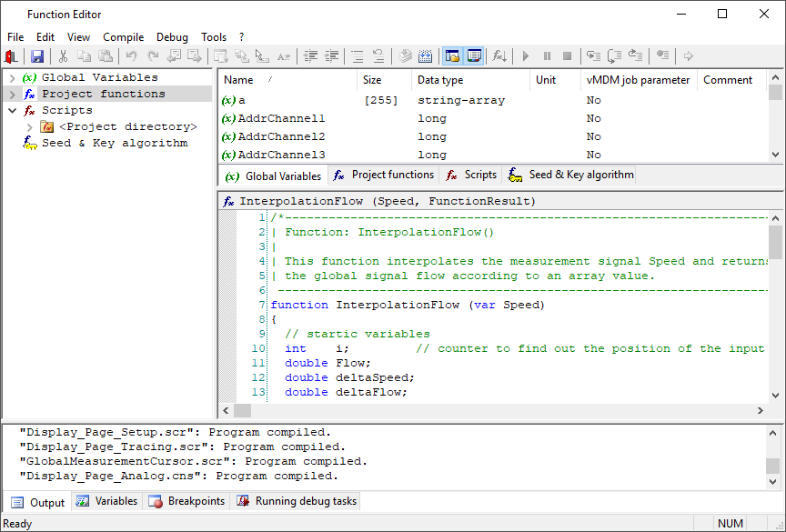
Task: Toggle the tree view panel button
Action: (452, 56)
